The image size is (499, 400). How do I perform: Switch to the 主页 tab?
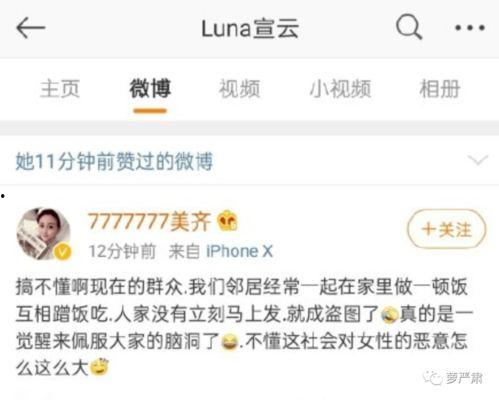point(60,89)
